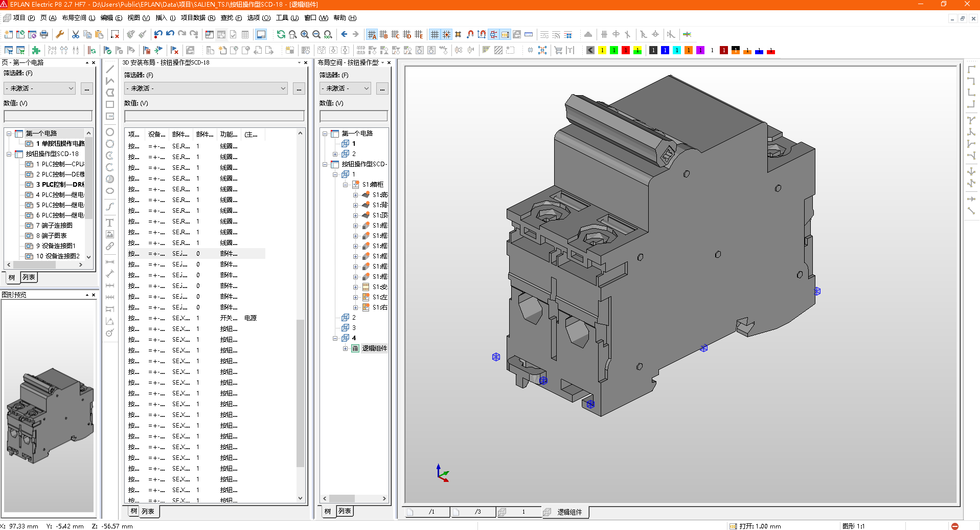980x530 pixels.
Task: Click the print icon in the toolbar
Action: point(44,34)
